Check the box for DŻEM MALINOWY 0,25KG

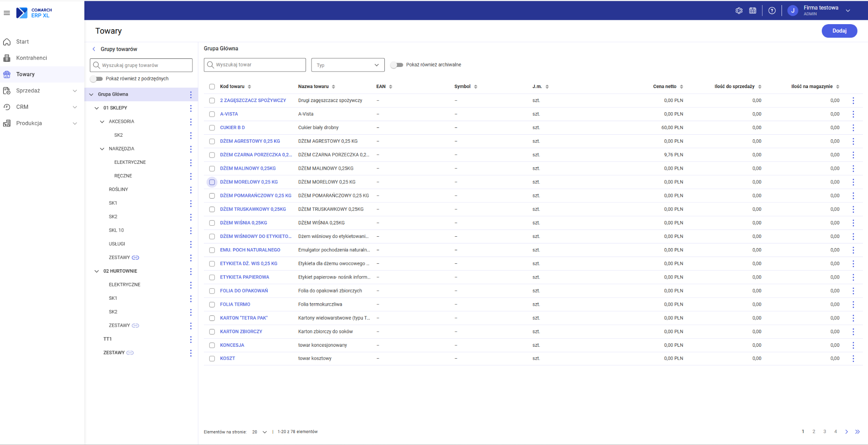point(212,169)
